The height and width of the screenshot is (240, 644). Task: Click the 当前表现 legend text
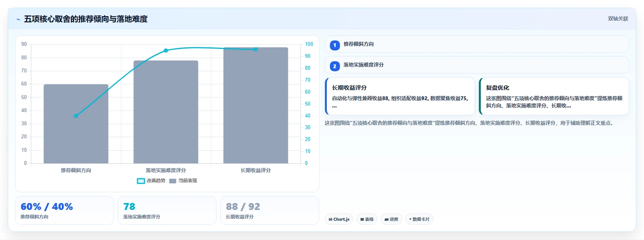click(x=188, y=181)
